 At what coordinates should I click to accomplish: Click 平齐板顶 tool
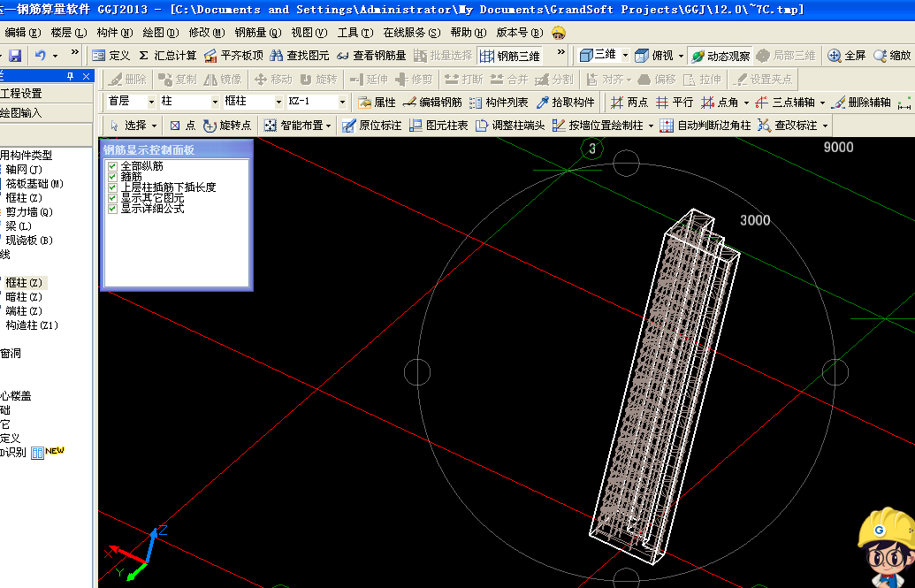point(233,56)
